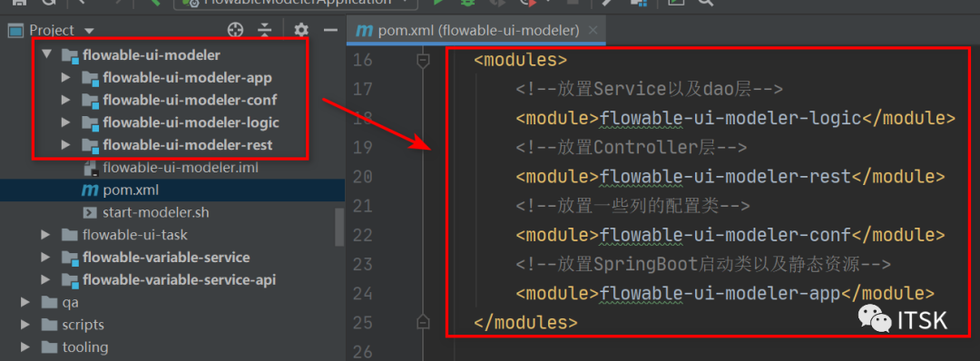Click flowable-ui-modeler-app module line in editor
This screenshot has height=361, width=980.
[x=725, y=294]
